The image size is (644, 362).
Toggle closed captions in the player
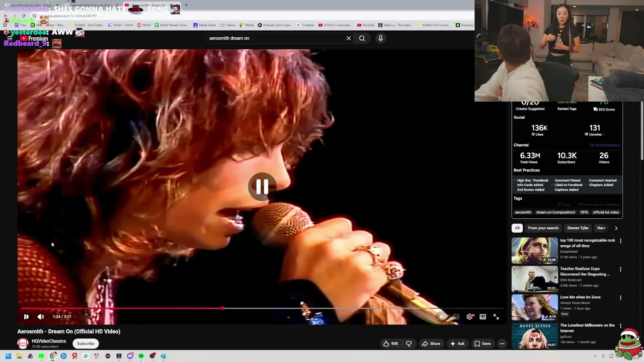pyautogui.click(x=456, y=317)
